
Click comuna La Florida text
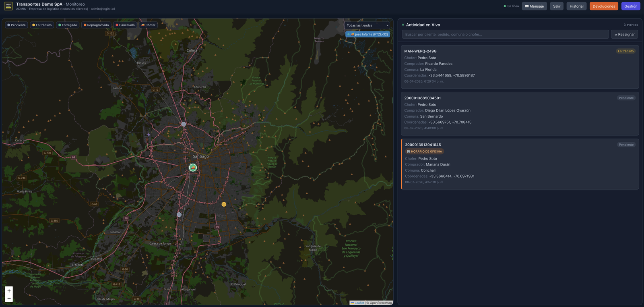(428, 70)
